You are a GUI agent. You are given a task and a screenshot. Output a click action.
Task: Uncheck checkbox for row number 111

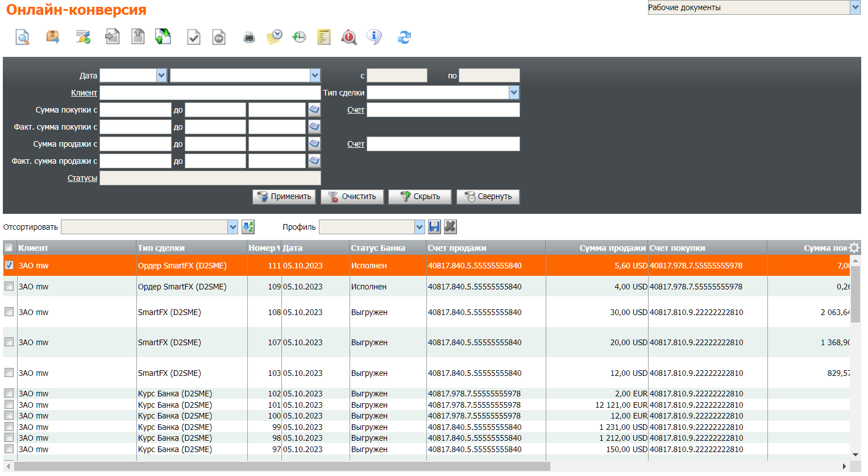(x=9, y=265)
